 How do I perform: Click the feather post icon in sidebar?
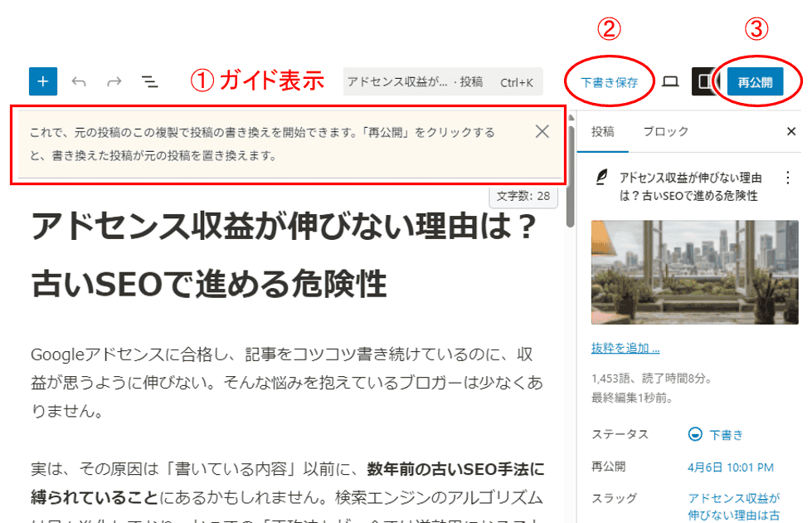[x=602, y=177]
